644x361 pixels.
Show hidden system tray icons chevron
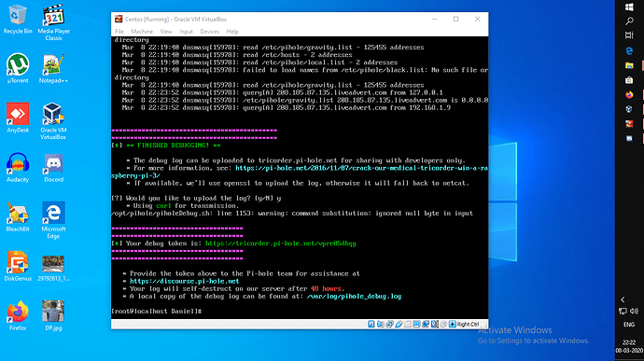point(623,299)
